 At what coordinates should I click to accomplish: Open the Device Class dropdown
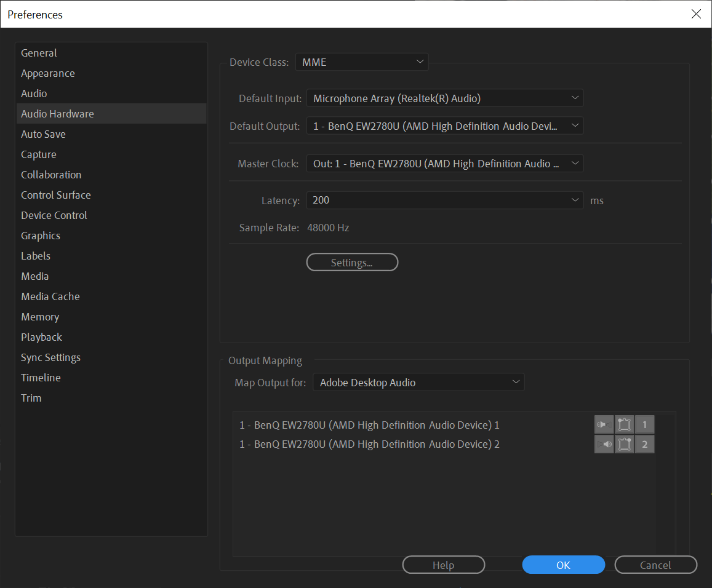(x=361, y=62)
